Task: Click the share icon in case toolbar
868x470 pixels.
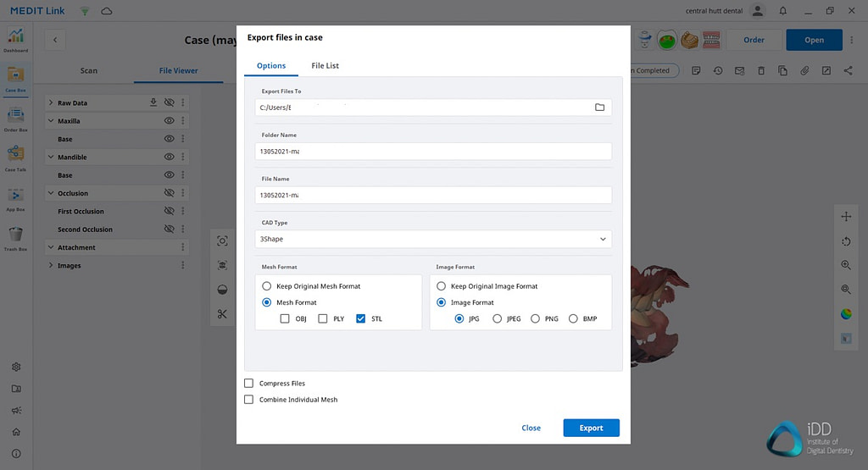Action: pos(848,70)
